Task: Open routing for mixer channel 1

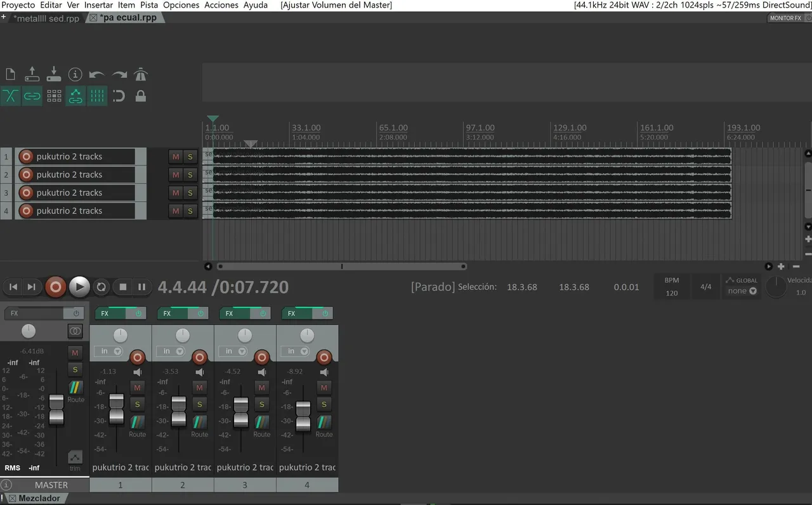Action: click(x=137, y=422)
